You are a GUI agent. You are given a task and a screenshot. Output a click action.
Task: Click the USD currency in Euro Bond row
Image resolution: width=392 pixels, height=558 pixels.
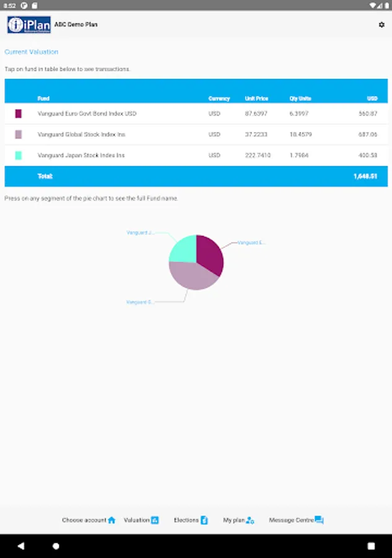[x=214, y=113]
